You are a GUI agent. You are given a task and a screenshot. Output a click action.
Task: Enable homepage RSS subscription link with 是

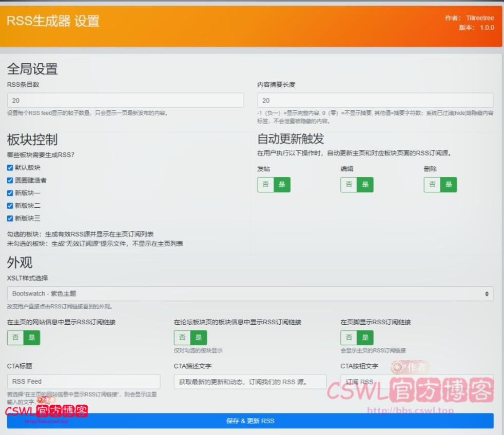pyautogui.click(x=31, y=338)
